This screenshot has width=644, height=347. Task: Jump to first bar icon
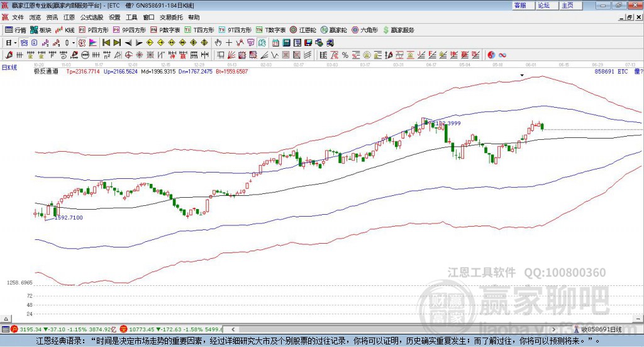106,43
